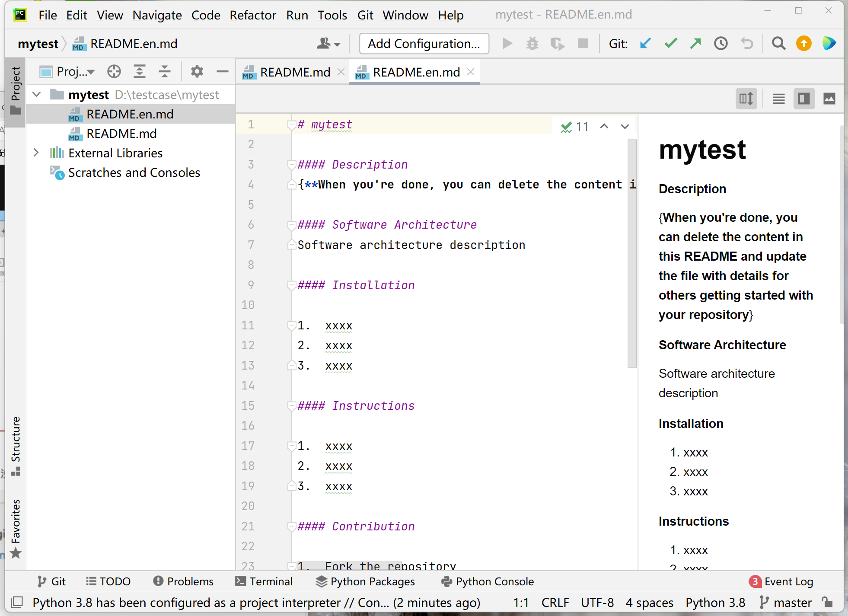Fold the '# mytest' heading at line 1
848x616 pixels.
[x=292, y=124]
